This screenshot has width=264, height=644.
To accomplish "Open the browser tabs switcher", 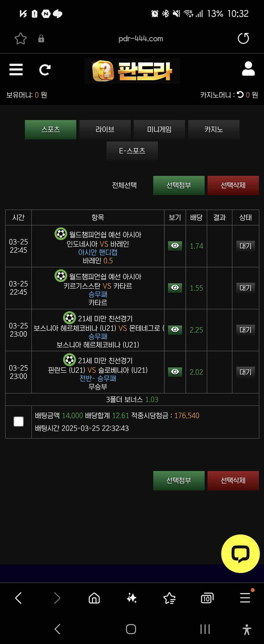I will point(207,598).
